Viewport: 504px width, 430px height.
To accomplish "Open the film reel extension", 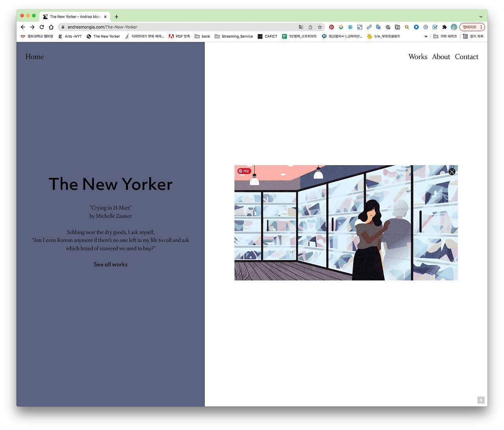I will pos(388,27).
